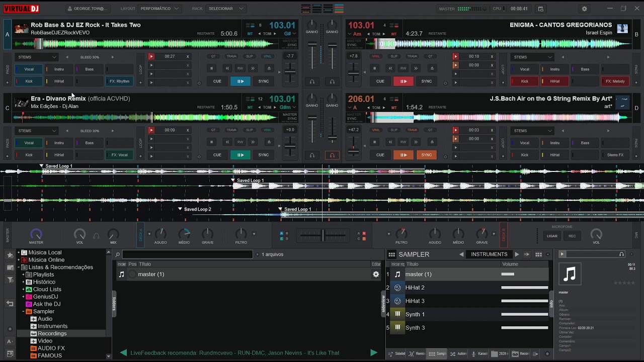
Task: Switch to Remix sideview tab
Action: tap(417, 353)
